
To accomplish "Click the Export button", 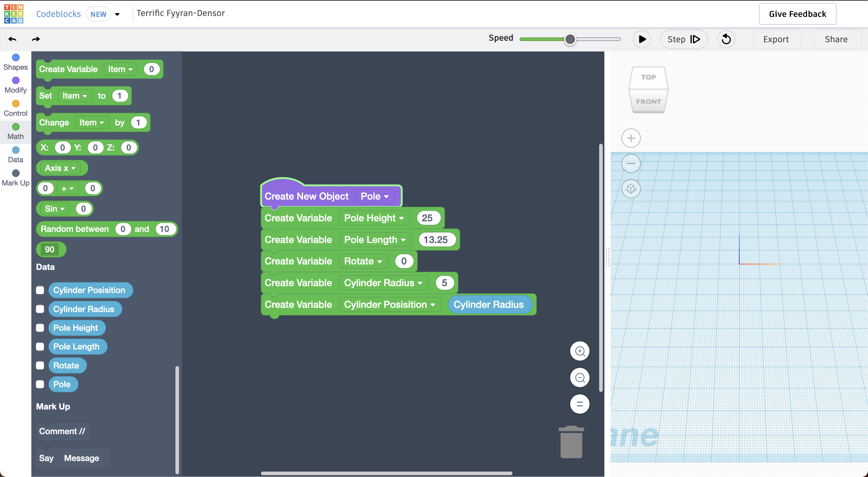I will 776,39.
